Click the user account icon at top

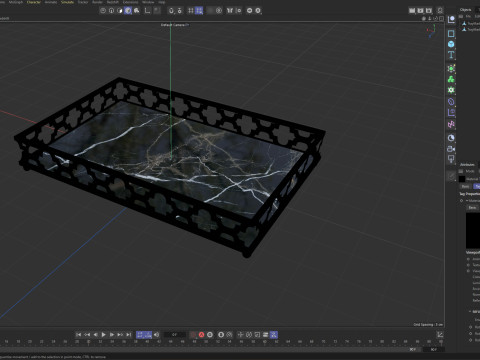[x=440, y=10]
